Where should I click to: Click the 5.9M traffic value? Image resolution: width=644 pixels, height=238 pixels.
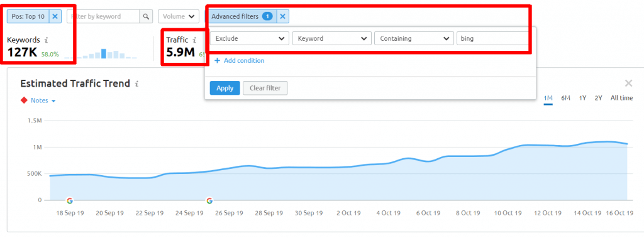click(x=180, y=53)
